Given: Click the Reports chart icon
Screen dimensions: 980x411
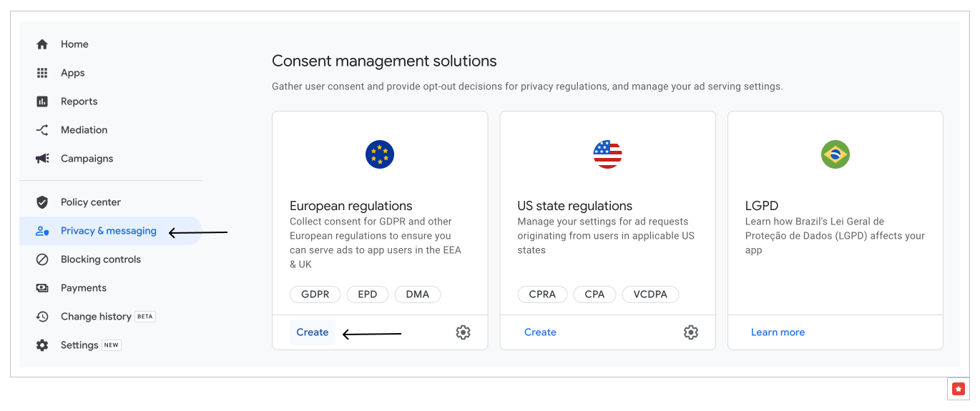Looking at the screenshot, I should [42, 101].
